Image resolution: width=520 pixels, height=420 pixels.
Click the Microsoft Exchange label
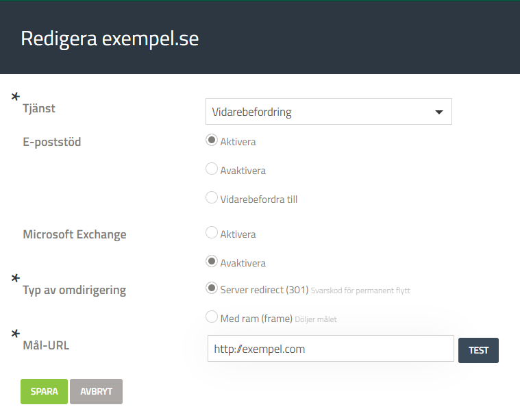(75, 234)
